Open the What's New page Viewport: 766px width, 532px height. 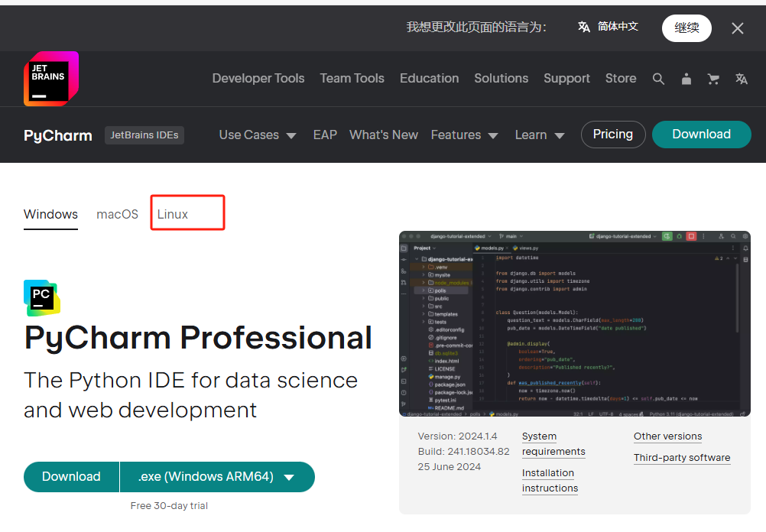tap(384, 135)
